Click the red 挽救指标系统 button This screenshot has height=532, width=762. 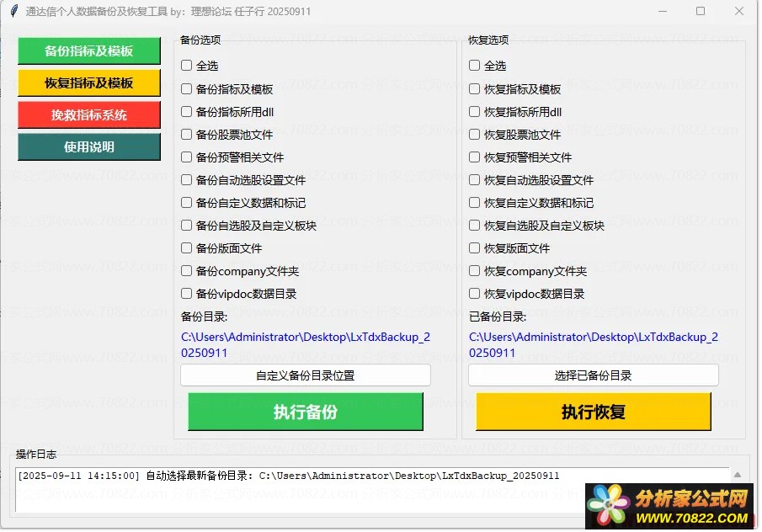[x=89, y=115]
